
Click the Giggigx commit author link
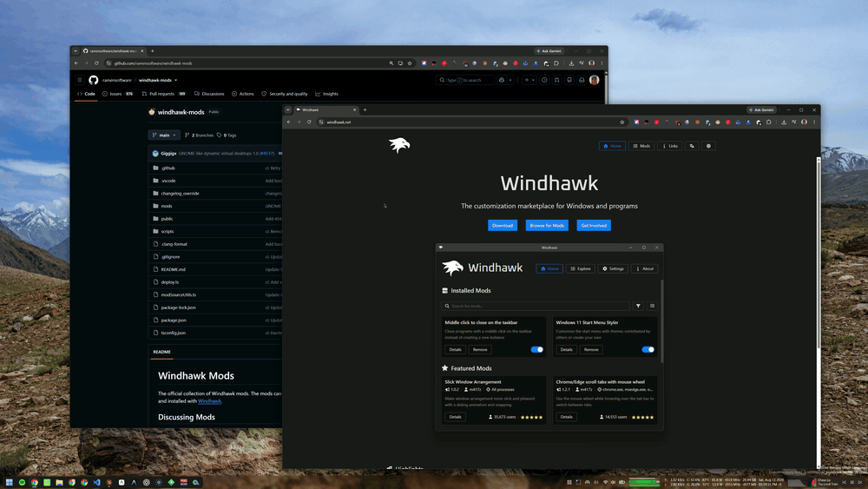point(168,154)
